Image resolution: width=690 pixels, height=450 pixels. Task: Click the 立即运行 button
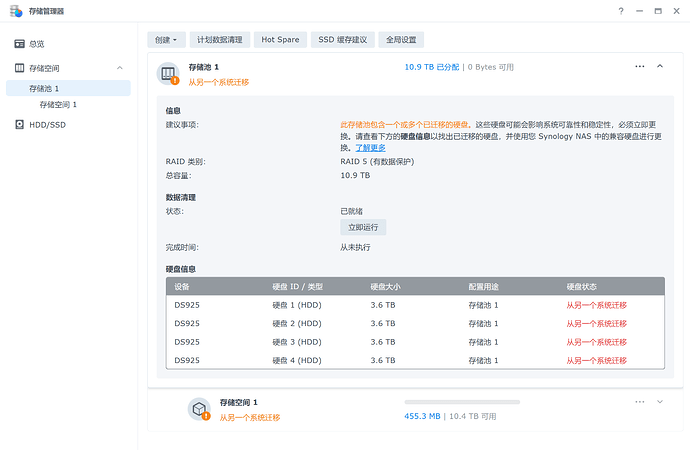click(x=363, y=227)
